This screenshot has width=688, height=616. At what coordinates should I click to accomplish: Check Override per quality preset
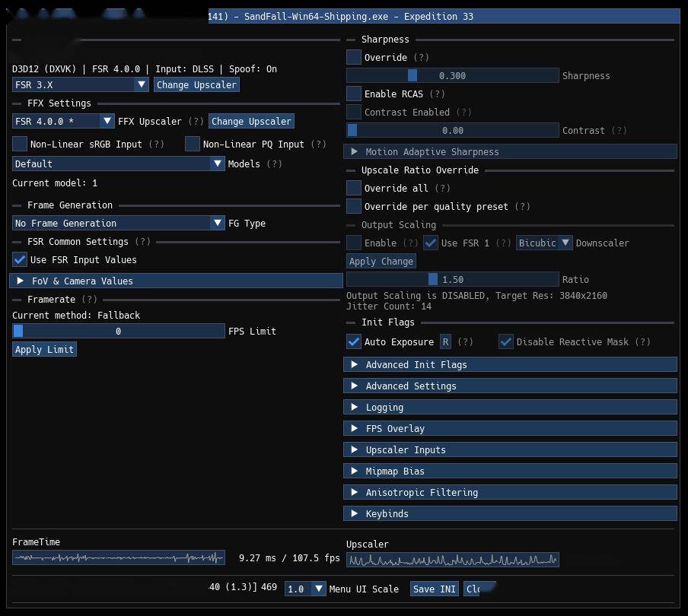tap(354, 206)
